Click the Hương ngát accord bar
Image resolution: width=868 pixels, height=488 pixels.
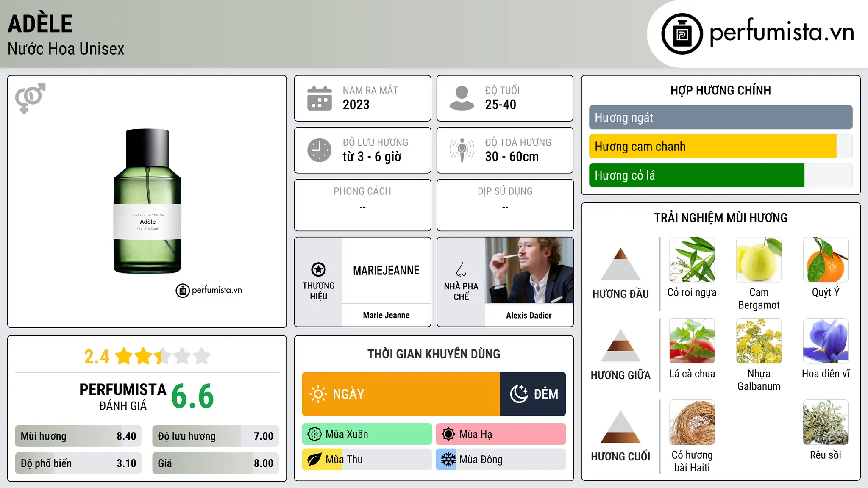tap(721, 117)
